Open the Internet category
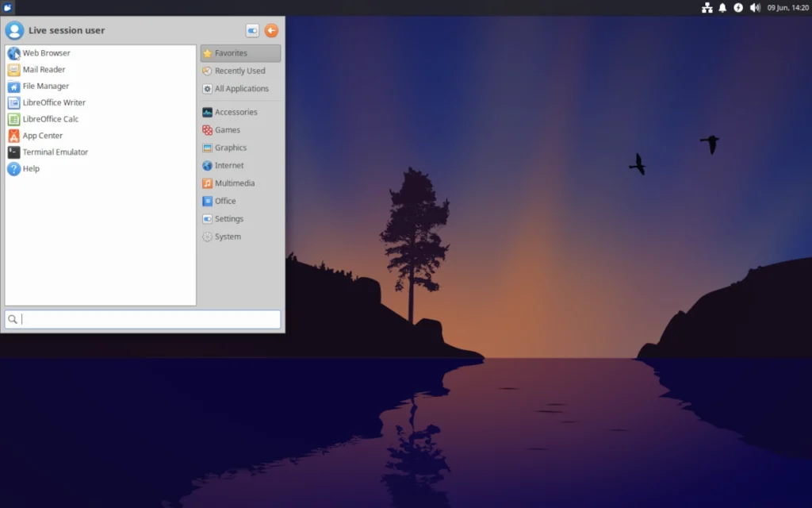The height and width of the screenshot is (508, 812). pyautogui.click(x=241, y=165)
